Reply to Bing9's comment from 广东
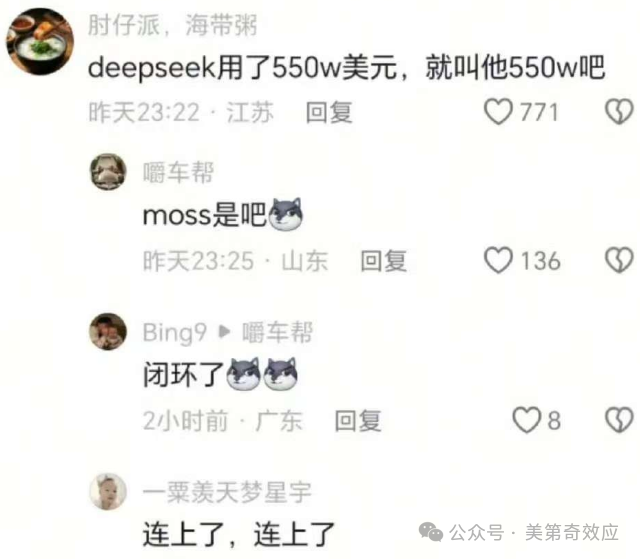This screenshot has width=640, height=559. [358, 421]
